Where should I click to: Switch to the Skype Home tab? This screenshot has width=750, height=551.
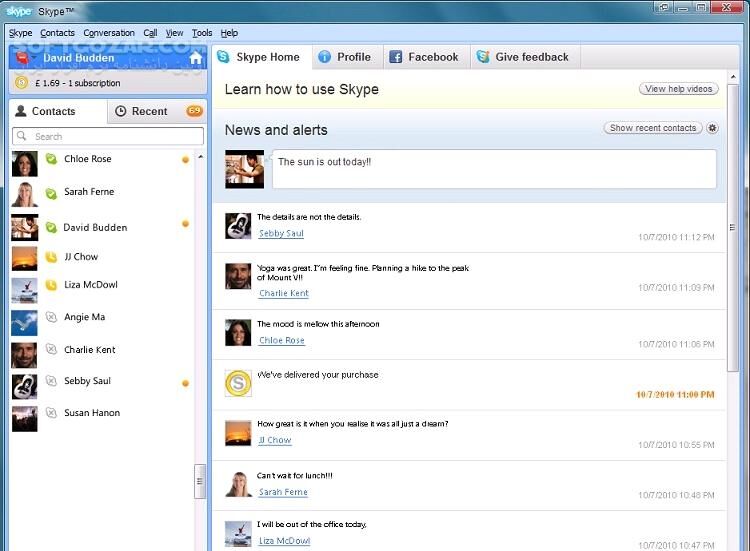click(x=262, y=57)
